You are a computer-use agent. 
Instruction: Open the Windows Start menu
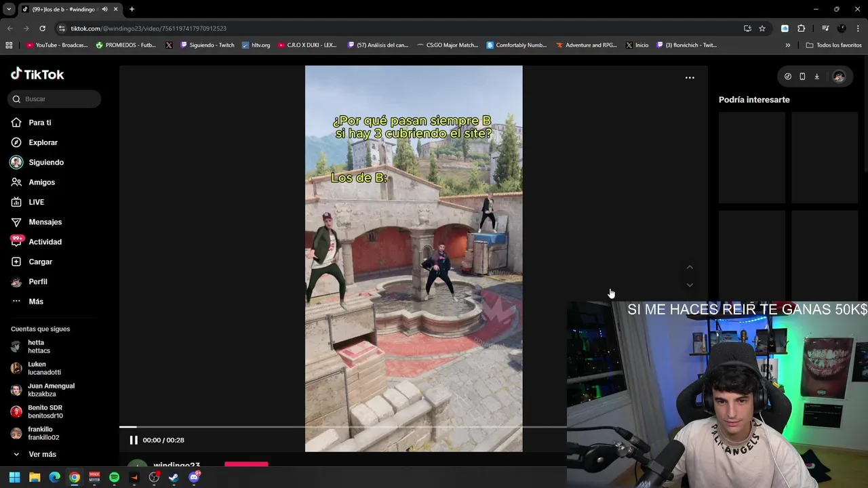pyautogui.click(x=14, y=477)
